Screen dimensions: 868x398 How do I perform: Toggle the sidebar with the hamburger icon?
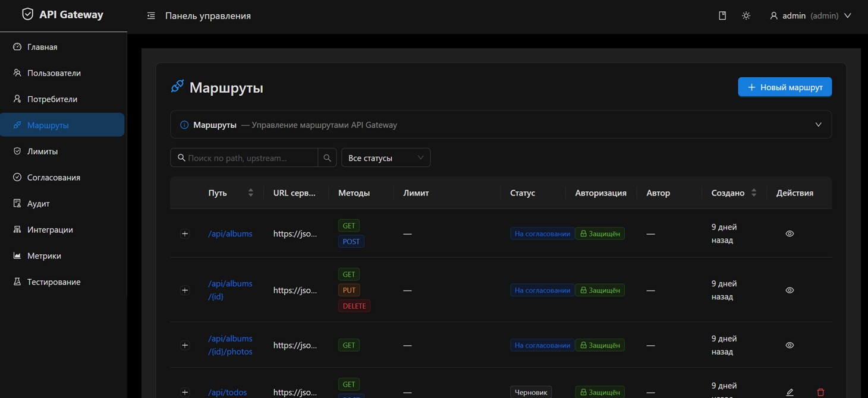pyautogui.click(x=150, y=15)
